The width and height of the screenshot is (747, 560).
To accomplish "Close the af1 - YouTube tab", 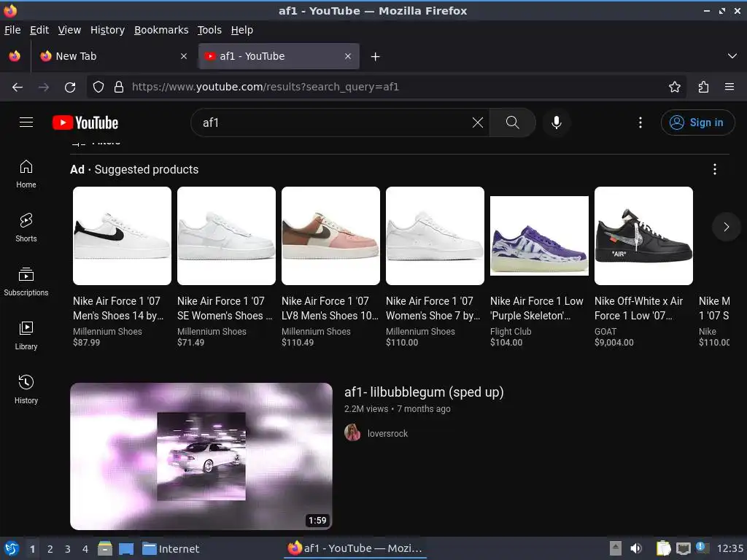I will click(348, 56).
